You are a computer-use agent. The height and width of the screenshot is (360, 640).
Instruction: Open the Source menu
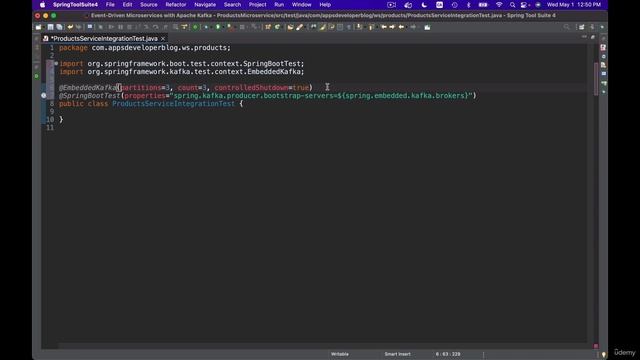click(x=149, y=5)
